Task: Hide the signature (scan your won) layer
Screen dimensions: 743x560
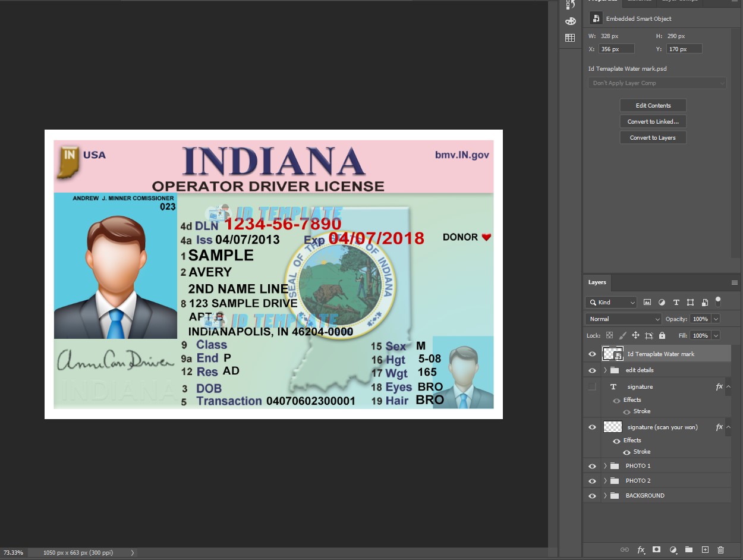Action: click(x=592, y=427)
